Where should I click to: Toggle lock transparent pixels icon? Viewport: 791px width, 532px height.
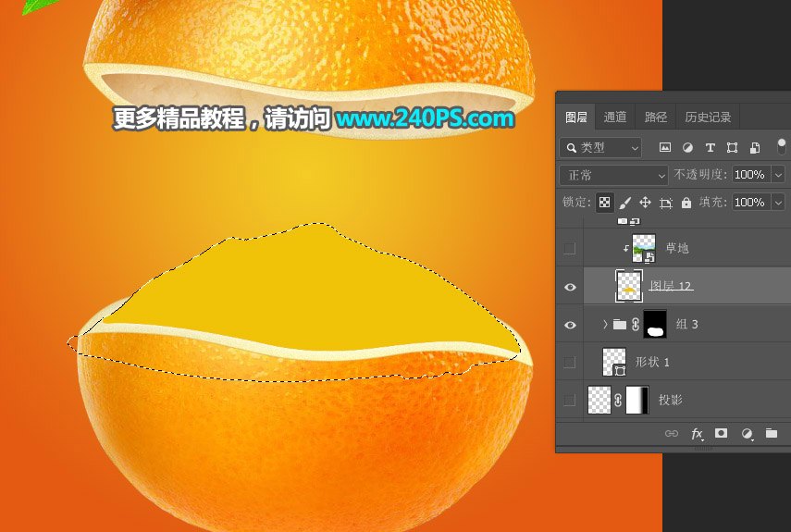click(604, 203)
